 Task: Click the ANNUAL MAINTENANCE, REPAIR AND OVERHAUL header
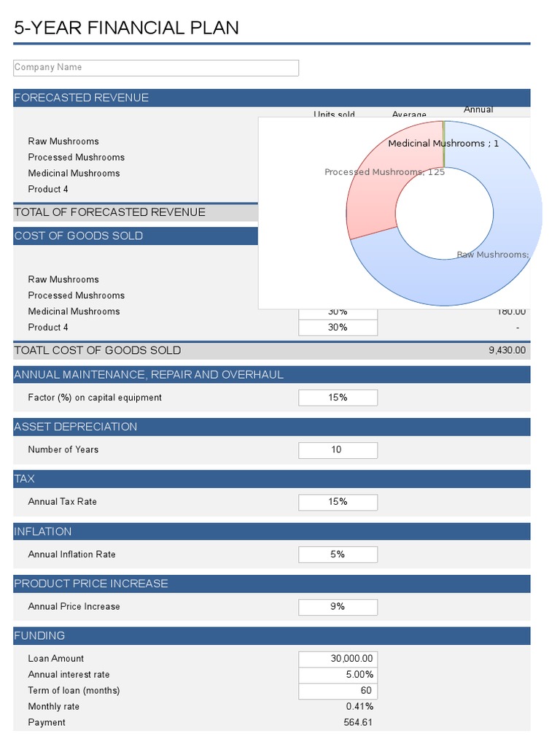(x=271, y=374)
